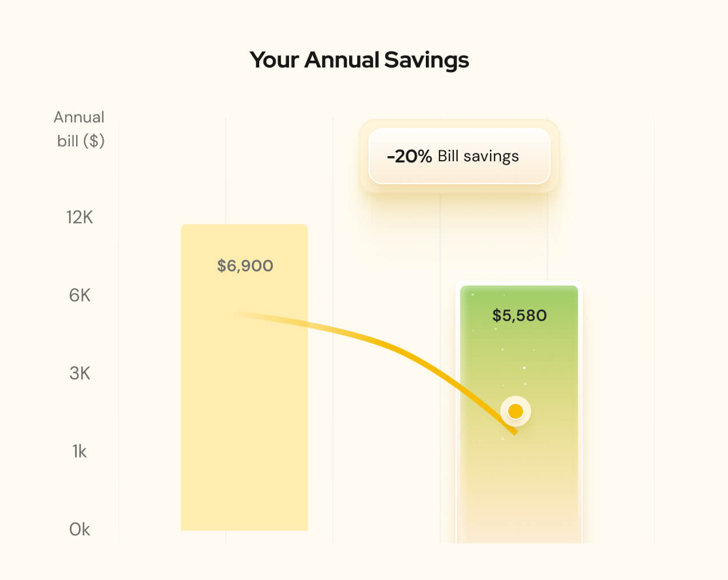Click the trend curve's faded start in the yellow bar
The height and width of the screenshot is (580, 728).
[x=252, y=316]
